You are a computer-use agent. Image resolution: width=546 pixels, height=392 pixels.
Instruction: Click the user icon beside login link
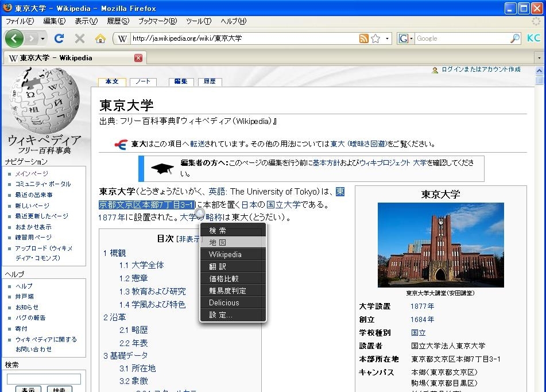point(435,70)
